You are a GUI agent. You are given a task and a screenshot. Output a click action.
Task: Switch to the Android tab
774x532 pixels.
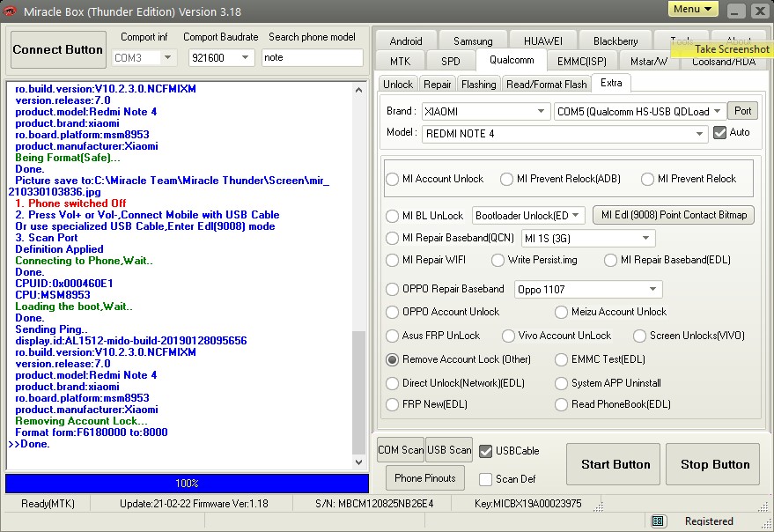tap(406, 41)
